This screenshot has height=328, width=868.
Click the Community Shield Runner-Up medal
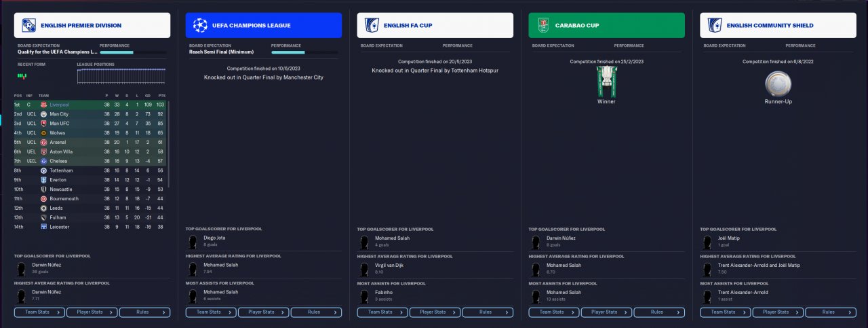pos(778,84)
